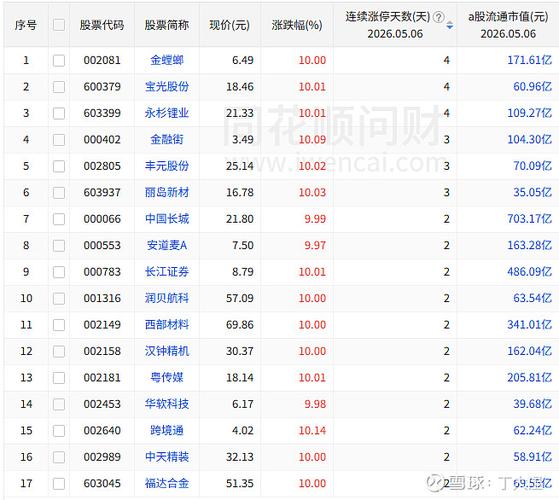Click change 10.09 in 金融街 row

click(x=312, y=140)
